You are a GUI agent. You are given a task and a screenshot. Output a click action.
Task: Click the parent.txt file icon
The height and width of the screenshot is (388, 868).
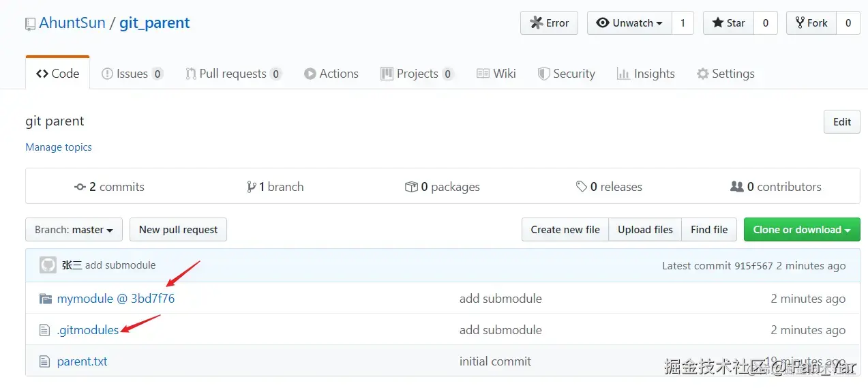click(46, 361)
